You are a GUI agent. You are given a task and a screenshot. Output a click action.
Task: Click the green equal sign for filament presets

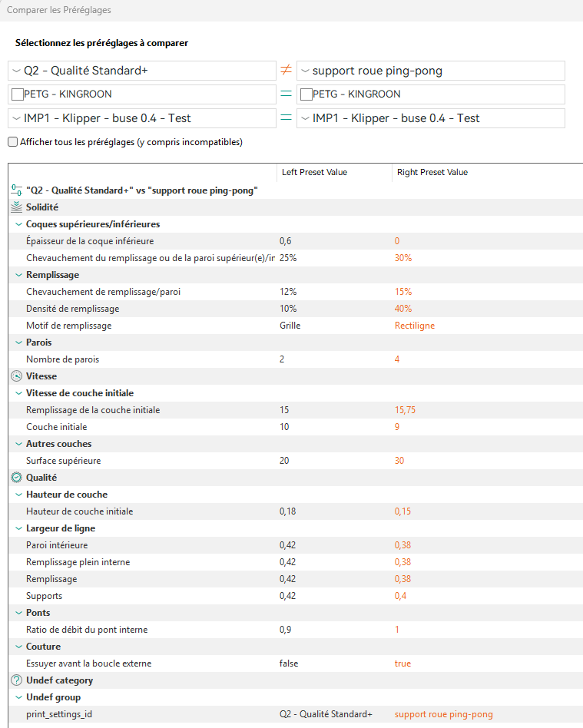[x=287, y=94]
